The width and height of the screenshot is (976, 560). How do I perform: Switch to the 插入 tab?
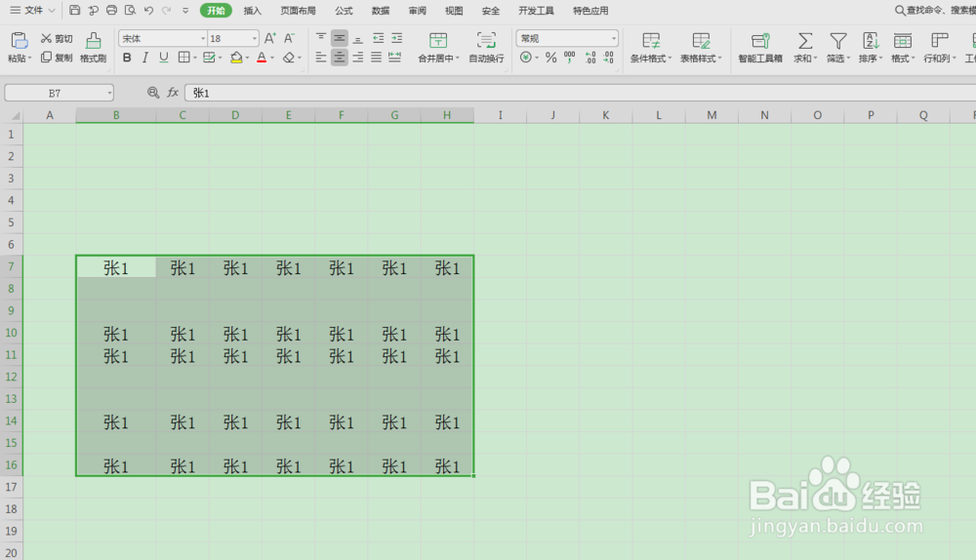tap(252, 11)
